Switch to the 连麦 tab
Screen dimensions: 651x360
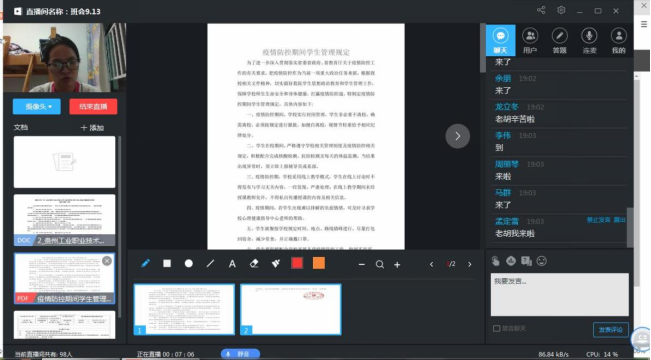click(589, 41)
